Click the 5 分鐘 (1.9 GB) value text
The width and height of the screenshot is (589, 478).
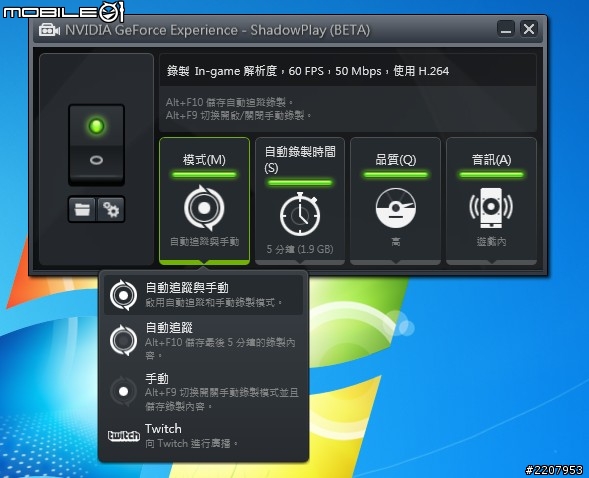[300, 249]
